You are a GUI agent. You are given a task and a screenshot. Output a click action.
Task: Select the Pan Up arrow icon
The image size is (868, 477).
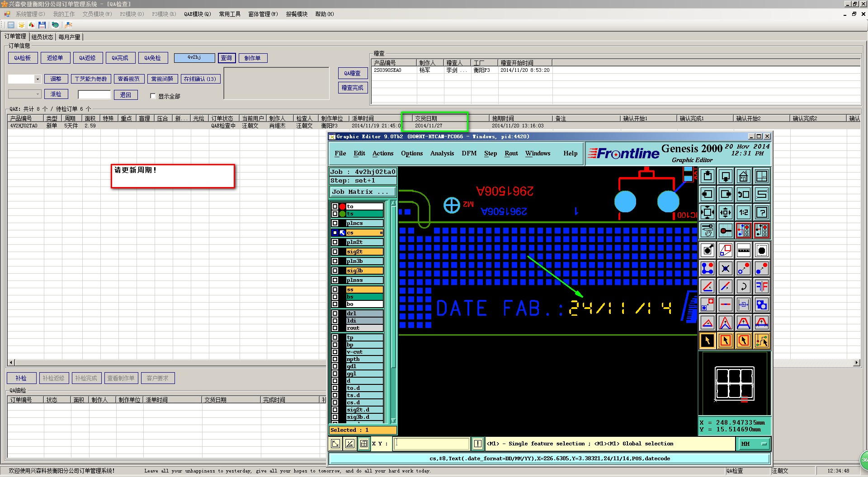click(x=708, y=176)
